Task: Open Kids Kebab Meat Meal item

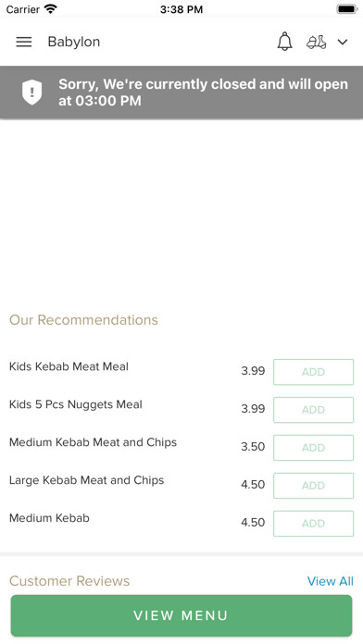Action: coord(69,366)
